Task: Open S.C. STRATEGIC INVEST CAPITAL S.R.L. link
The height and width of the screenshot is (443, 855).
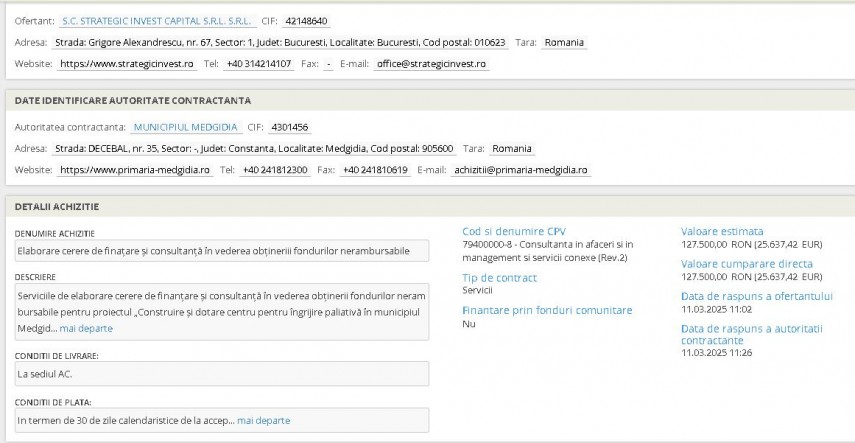Action: [x=157, y=21]
